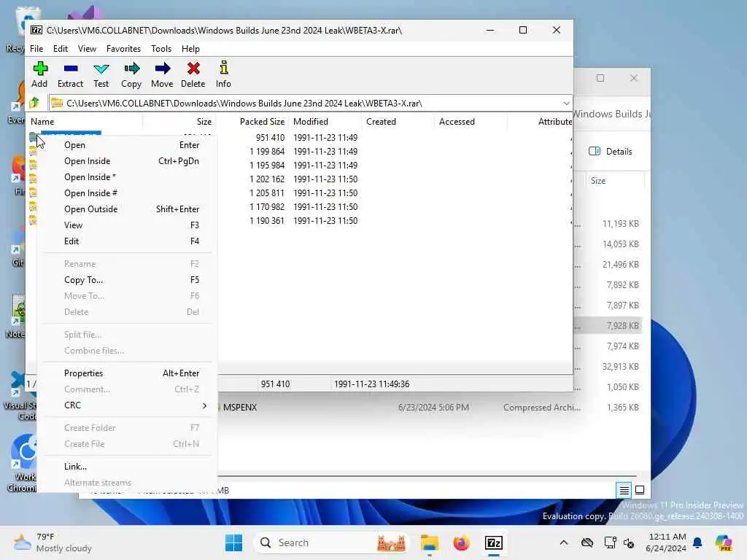
Task: Open the notification bell icon
Action: tap(697, 542)
